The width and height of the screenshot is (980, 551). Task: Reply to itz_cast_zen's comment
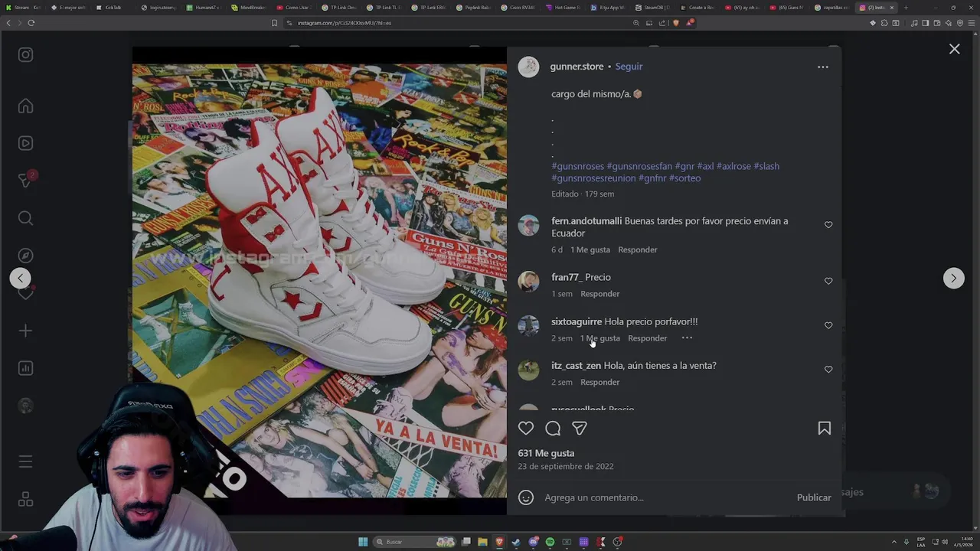(599, 383)
